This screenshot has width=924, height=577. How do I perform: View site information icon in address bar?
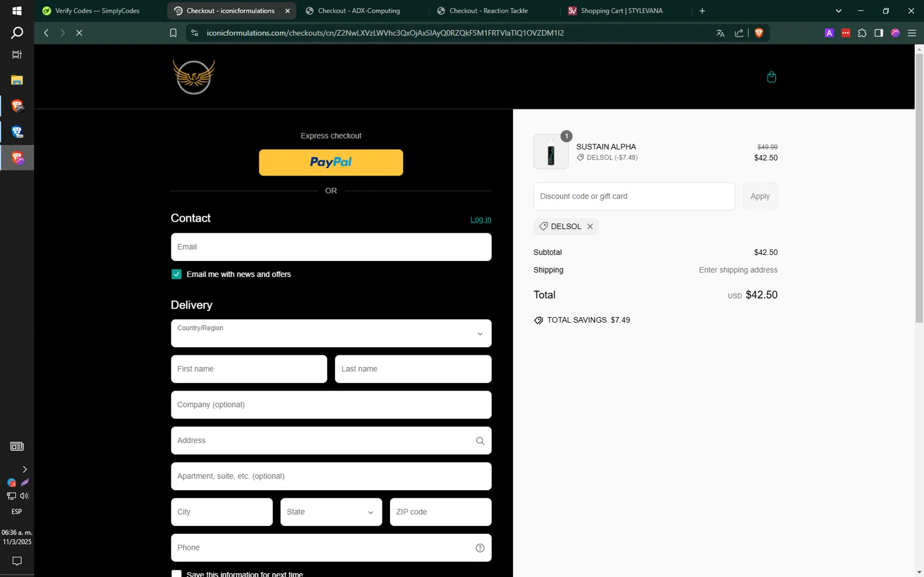[x=195, y=33]
